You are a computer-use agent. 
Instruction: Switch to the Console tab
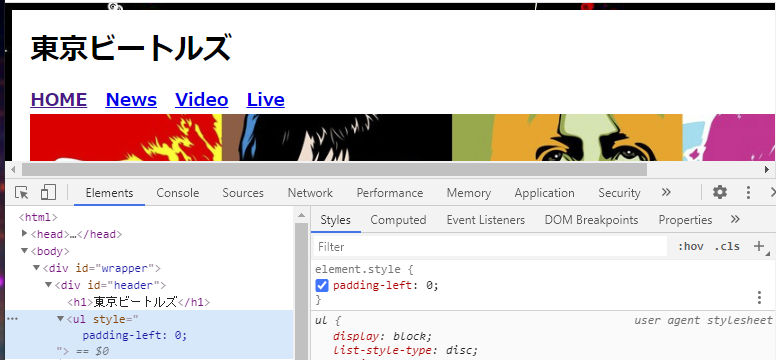click(x=178, y=193)
